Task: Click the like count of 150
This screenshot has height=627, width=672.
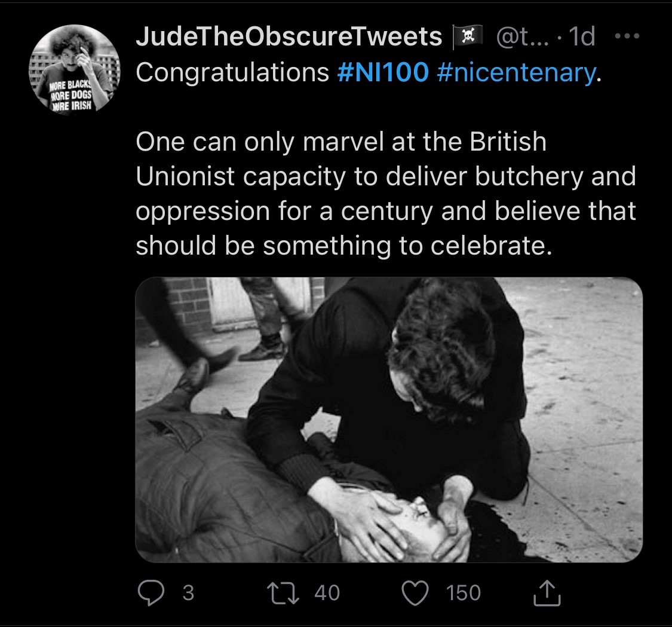Action: point(463,592)
